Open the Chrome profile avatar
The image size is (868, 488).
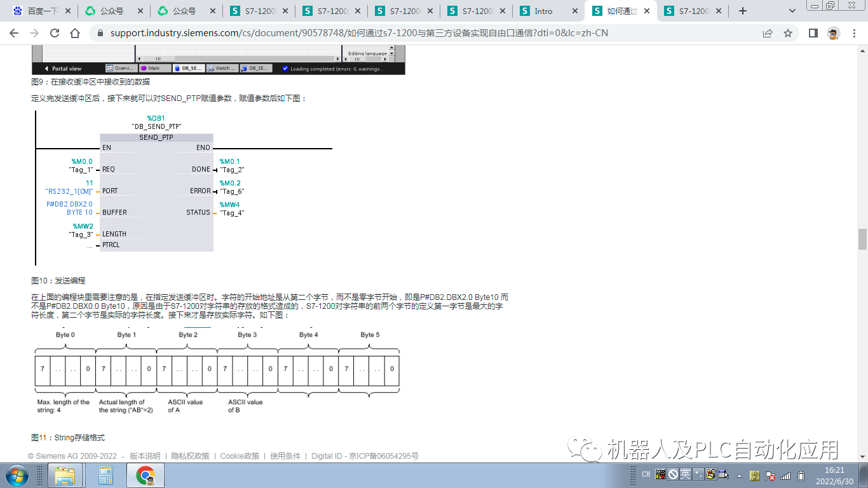pyautogui.click(x=834, y=33)
